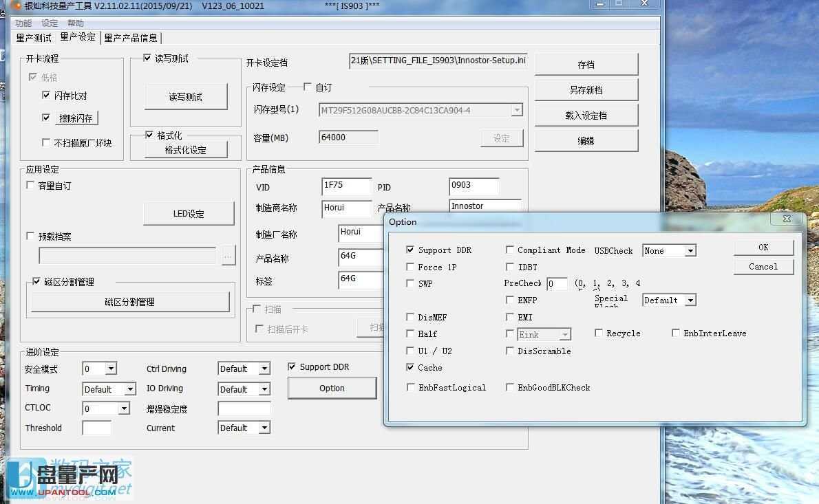The height and width of the screenshot is (504, 819).
Task: Open the 设定 menu
Action: 47,23
